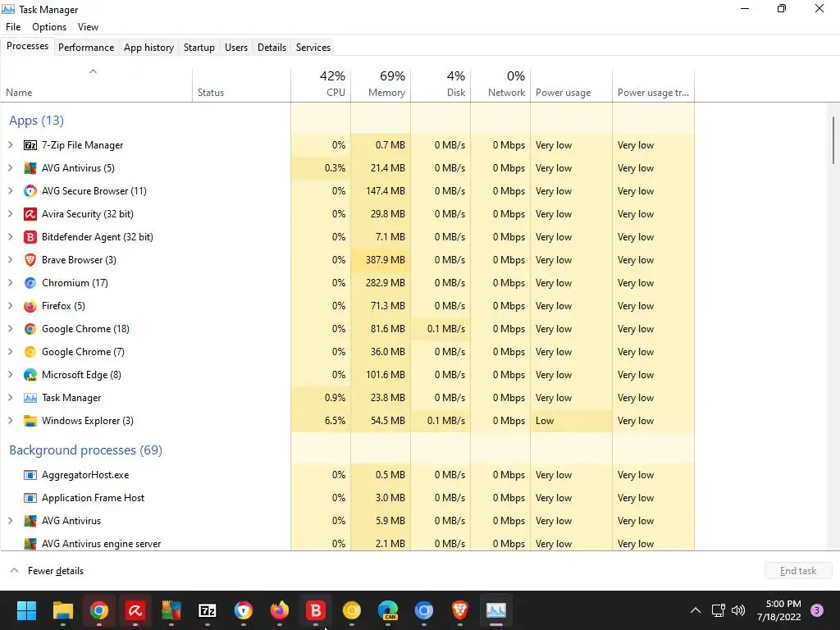Open Microsoft Edge Canary from the taskbar
The height and width of the screenshot is (630, 840).
pos(388,610)
